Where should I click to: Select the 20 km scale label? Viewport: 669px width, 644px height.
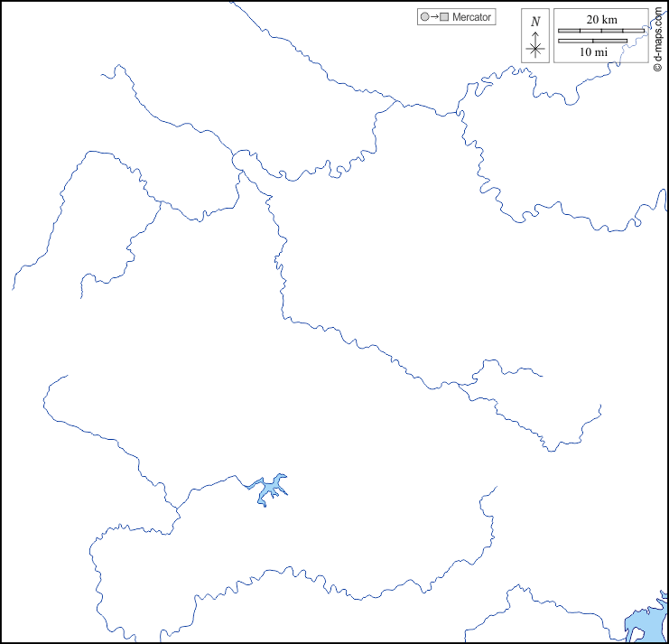[x=600, y=20]
